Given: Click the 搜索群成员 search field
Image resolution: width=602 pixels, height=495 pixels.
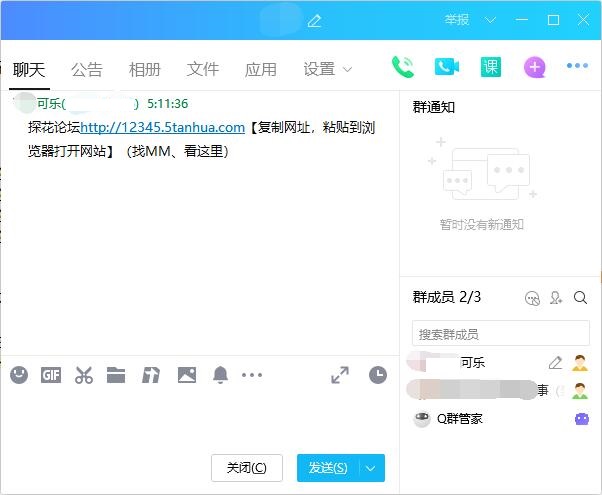Looking at the screenshot, I should coord(500,333).
